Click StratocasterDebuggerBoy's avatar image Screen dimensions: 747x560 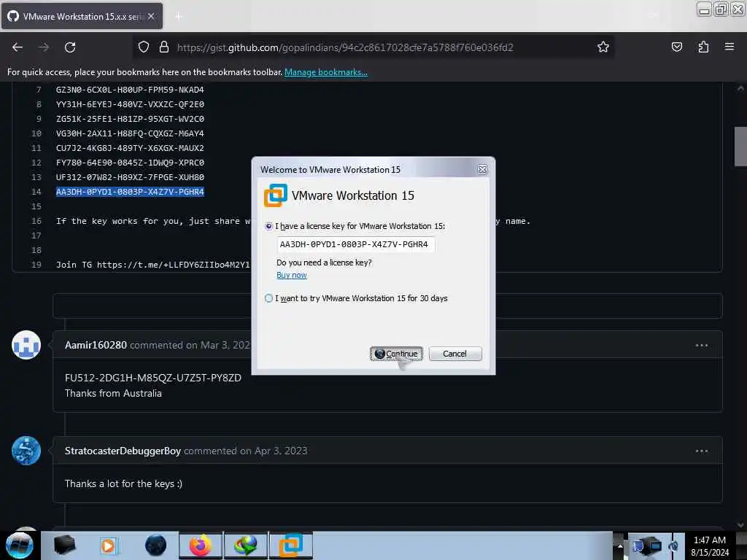click(26, 451)
